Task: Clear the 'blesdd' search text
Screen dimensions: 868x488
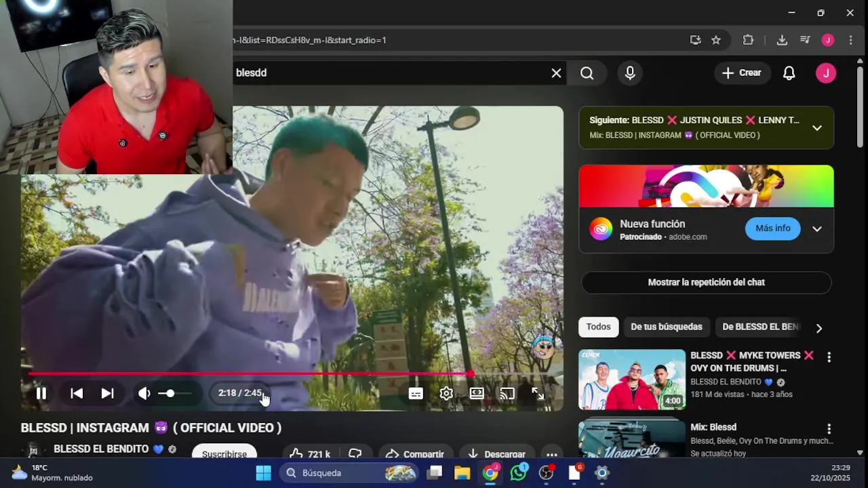Action: point(556,73)
